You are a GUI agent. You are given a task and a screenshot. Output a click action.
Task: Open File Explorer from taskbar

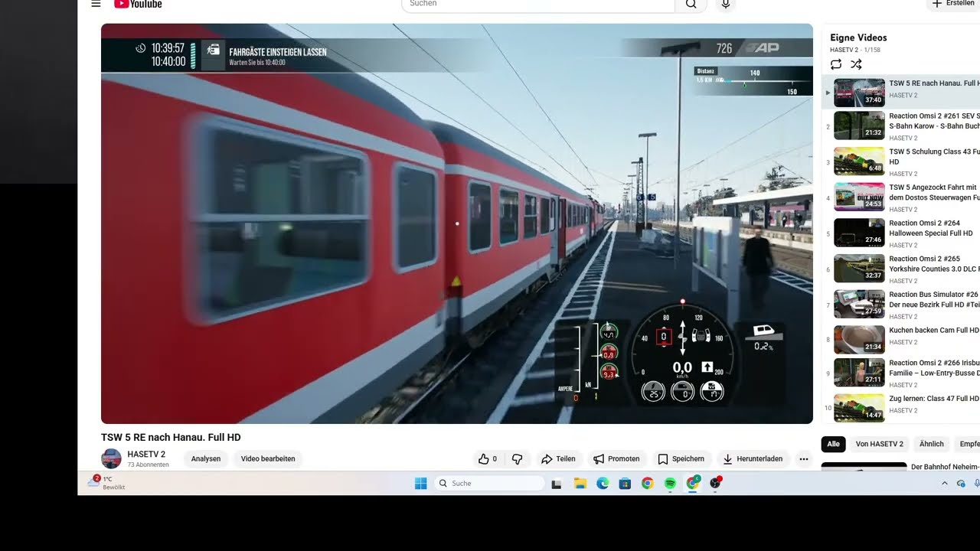[x=580, y=483]
